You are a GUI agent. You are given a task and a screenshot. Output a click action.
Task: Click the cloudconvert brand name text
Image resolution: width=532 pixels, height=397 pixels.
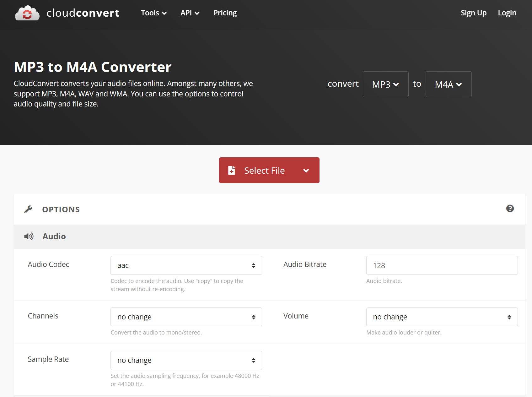coord(83,13)
